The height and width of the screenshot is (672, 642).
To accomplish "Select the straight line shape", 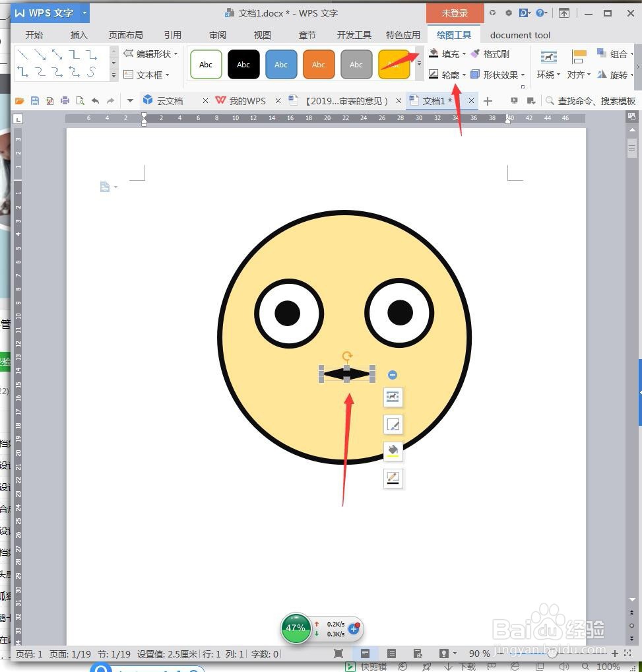I will pos(23,54).
